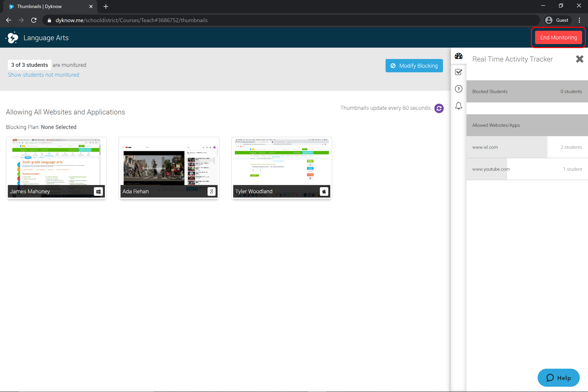Click Chromebook device icon on Ada Rehan

click(x=211, y=191)
